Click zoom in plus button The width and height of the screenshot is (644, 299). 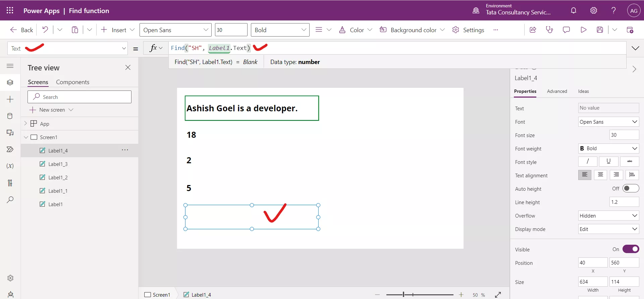coord(461,295)
